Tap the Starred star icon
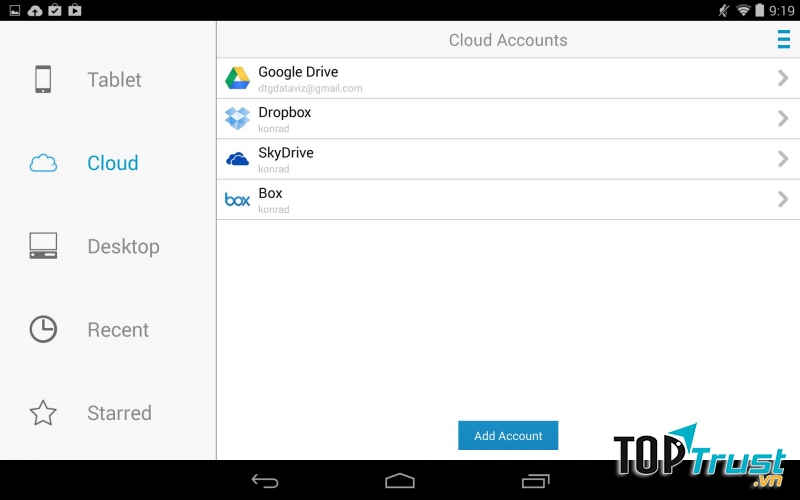Image resolution: width=800 pixels, height=500 pixels. pos(43,413)
